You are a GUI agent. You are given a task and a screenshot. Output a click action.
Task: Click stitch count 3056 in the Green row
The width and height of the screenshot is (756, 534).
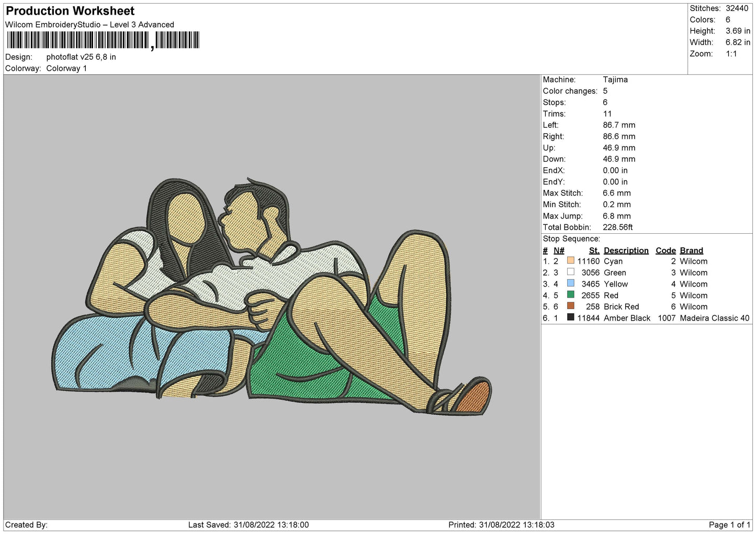coord(591,273)
